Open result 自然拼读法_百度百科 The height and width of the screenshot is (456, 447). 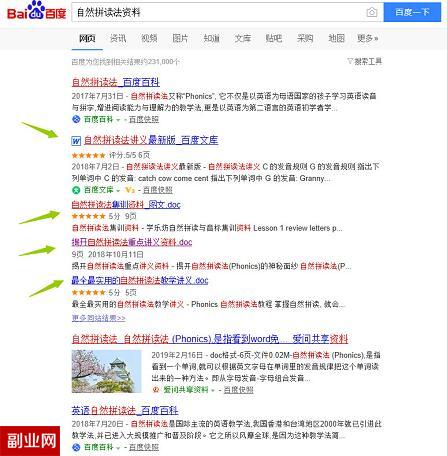point(116,82)
